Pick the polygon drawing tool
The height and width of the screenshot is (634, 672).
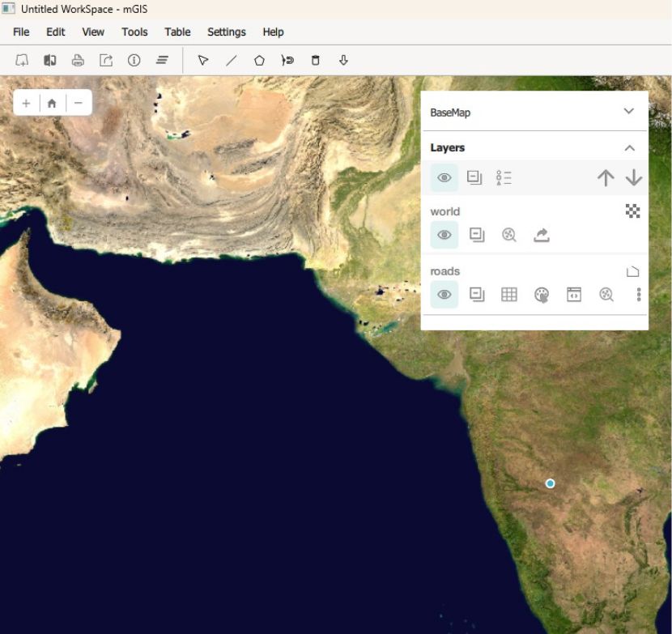point(259,61)
